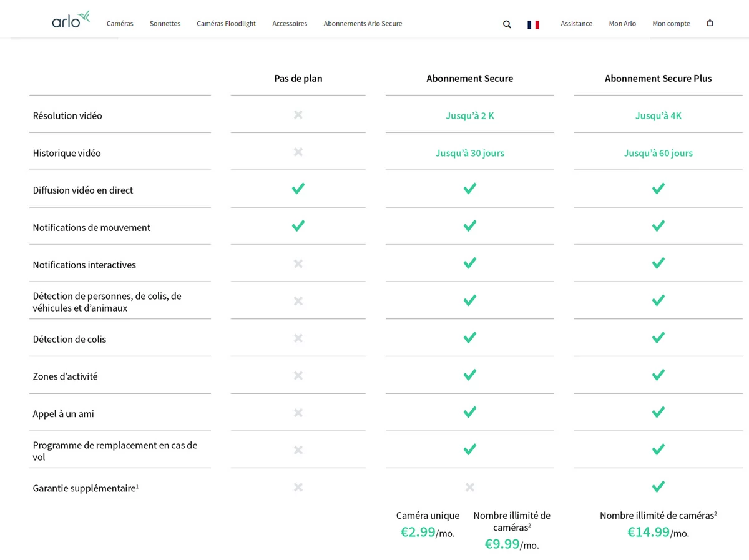
Task: Click Secure checkmark for Diffusion vidéo en direct
Action: pos(470,189)
